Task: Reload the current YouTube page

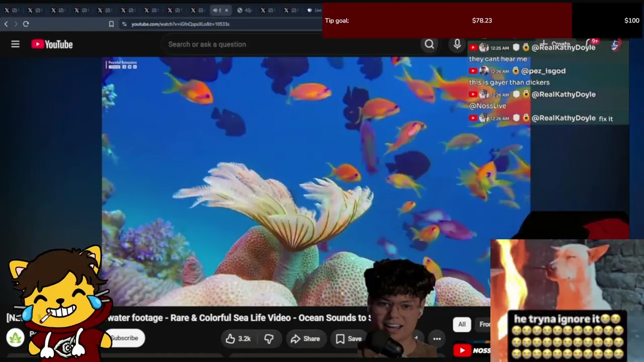Action: coord(26,24)
